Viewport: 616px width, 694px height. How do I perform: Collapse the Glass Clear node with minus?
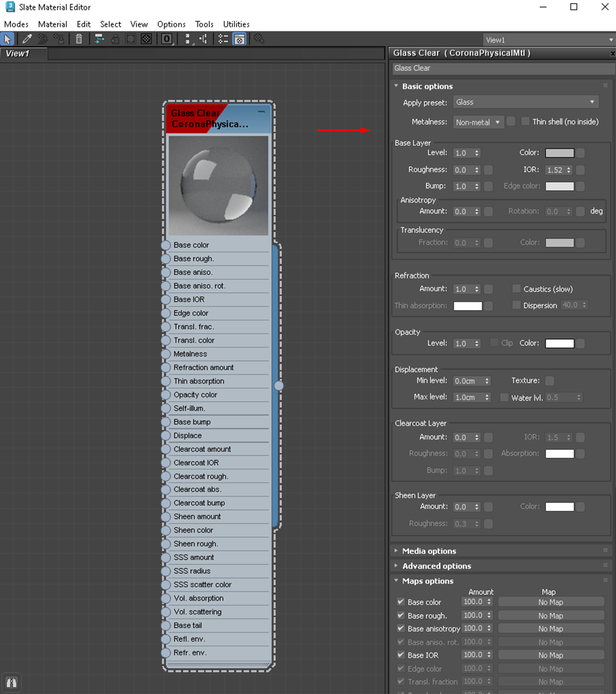click(261, 112)
